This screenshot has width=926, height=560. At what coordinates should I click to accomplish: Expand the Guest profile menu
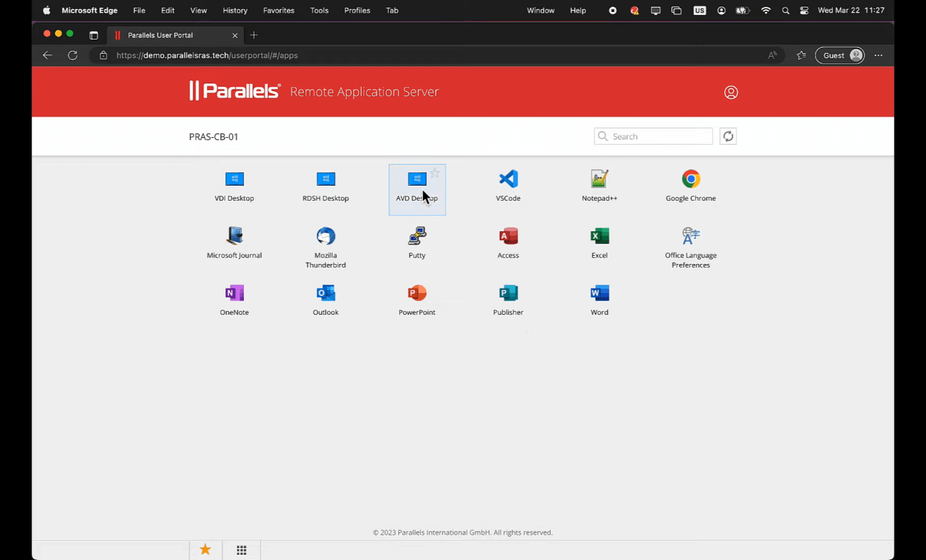tap(839, 55)
